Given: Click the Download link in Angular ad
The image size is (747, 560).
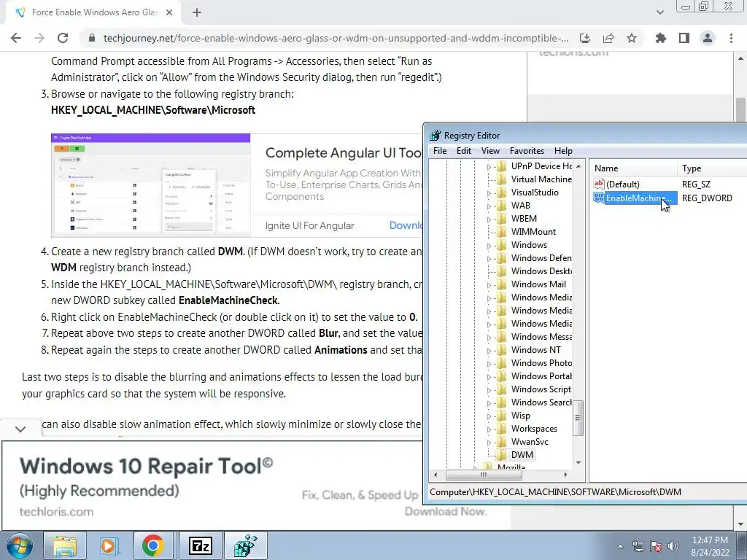Looking at the screenshot, I should (x=406, y=225).
